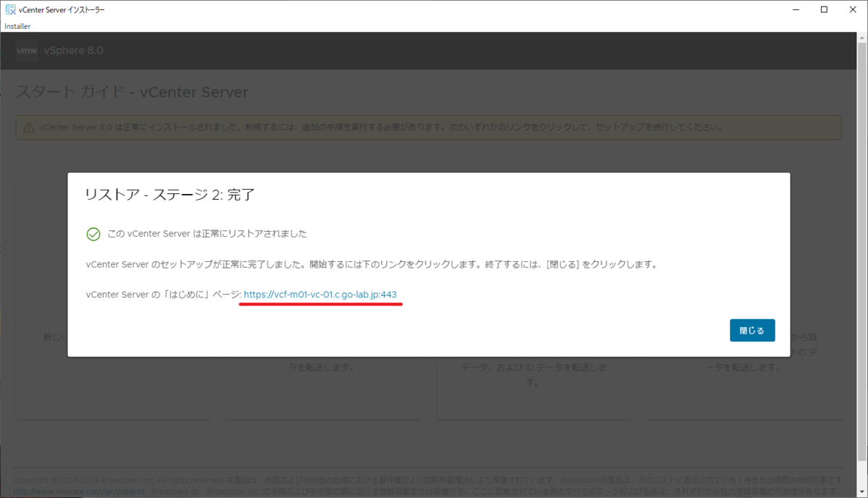Click the setup-complete sentence mentioning [閉じる]

coord(371,264)
